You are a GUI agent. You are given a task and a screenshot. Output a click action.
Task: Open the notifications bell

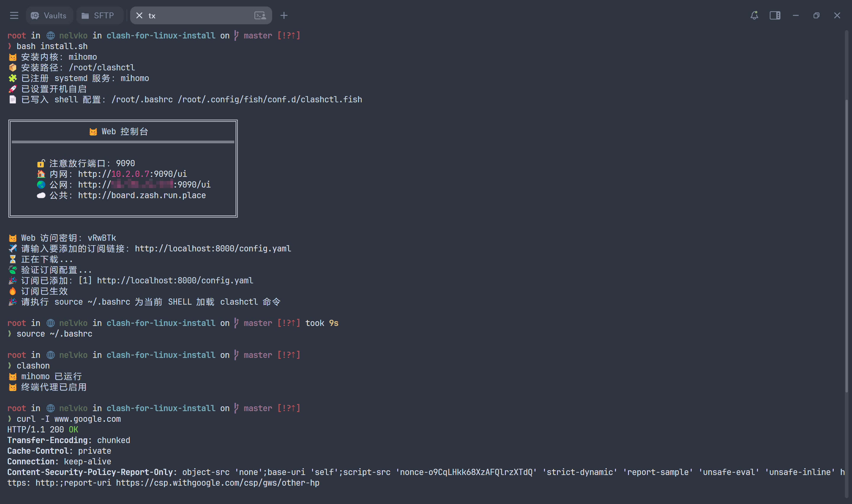(x=754, y=16)
